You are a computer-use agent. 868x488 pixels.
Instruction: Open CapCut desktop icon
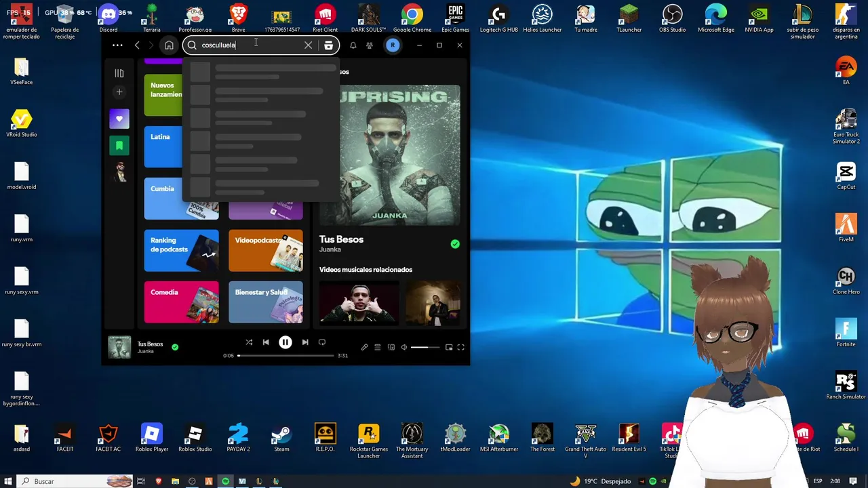(846, 176)
